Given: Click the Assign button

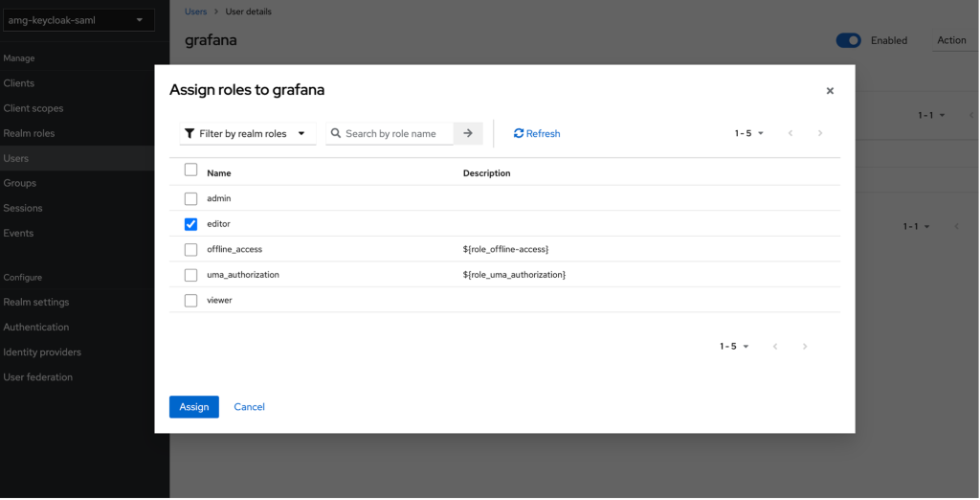Looking at the screenshot, I should (194, 407).
